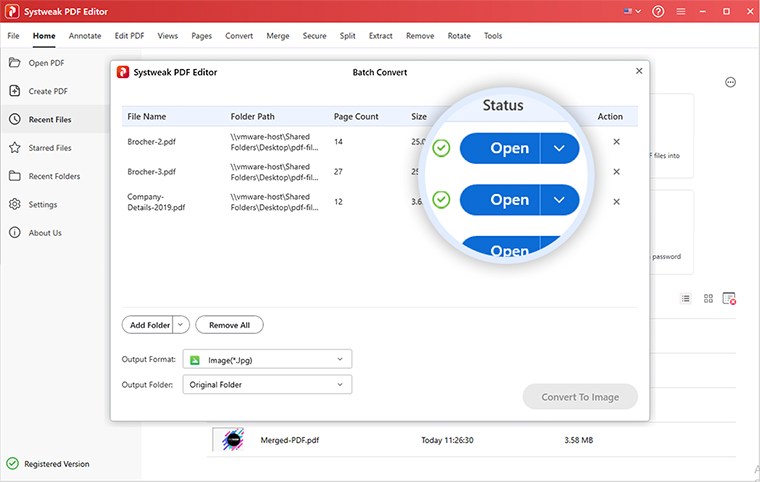The width and height of the screenshot is (760, 482).
Task: Switch to grid view
Action: (x=708, y=299)
